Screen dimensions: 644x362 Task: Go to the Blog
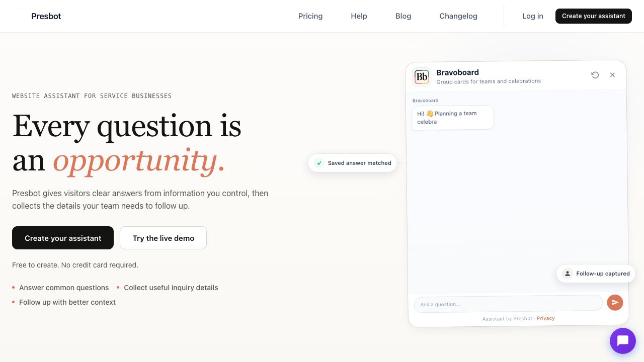403,16
